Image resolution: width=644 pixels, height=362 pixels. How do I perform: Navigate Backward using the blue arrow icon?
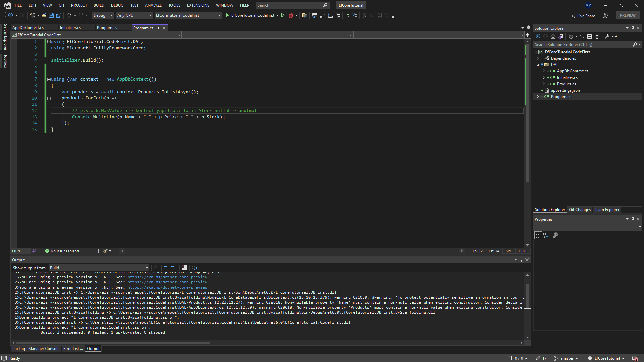tap(11, 15)
